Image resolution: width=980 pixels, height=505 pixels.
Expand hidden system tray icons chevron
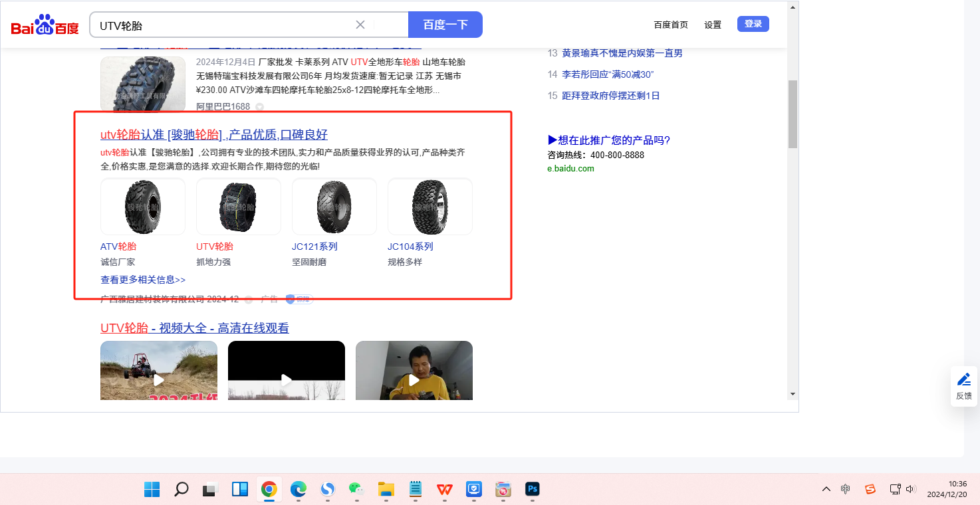coord(826,489)
